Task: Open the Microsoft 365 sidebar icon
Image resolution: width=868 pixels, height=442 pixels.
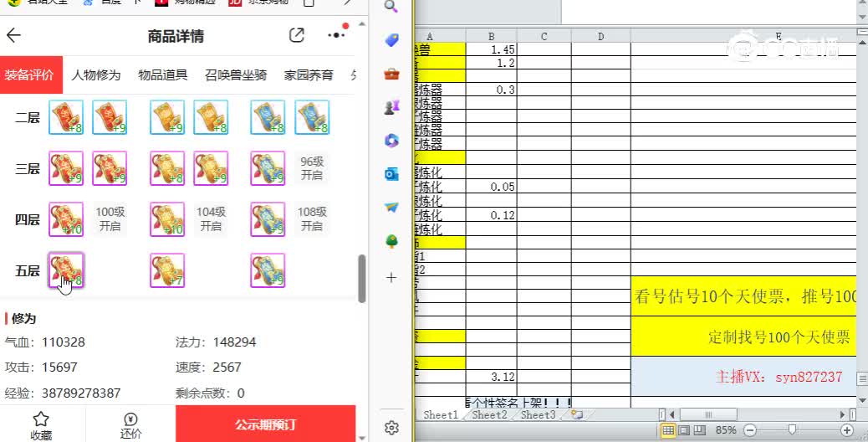Action: point(391,141)
